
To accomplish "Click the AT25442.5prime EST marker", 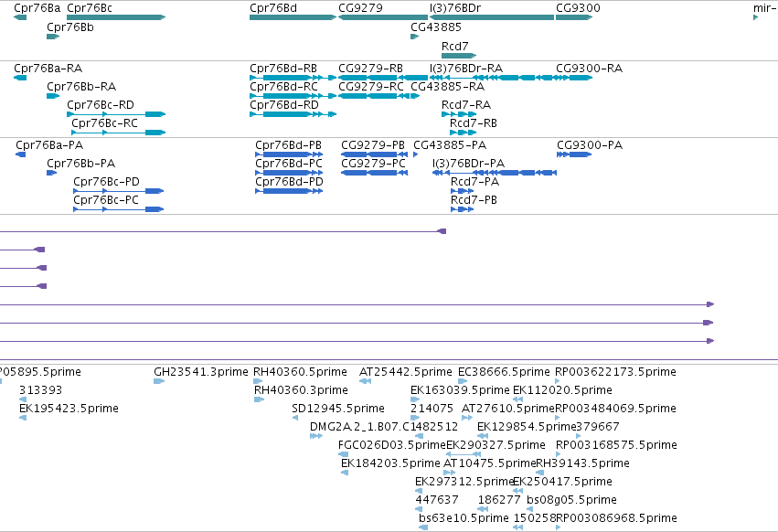I will pos(365,381).
